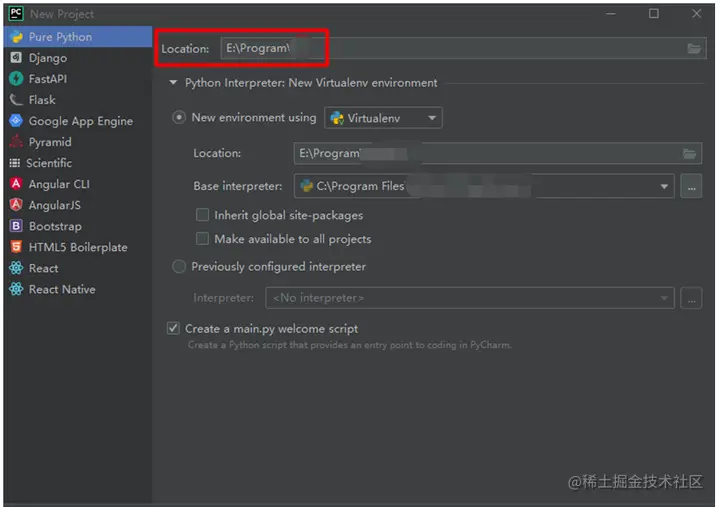Choose HTML5 Boilerplate project type
Viewport: 720px width, 507px height.
coord(78,247)
